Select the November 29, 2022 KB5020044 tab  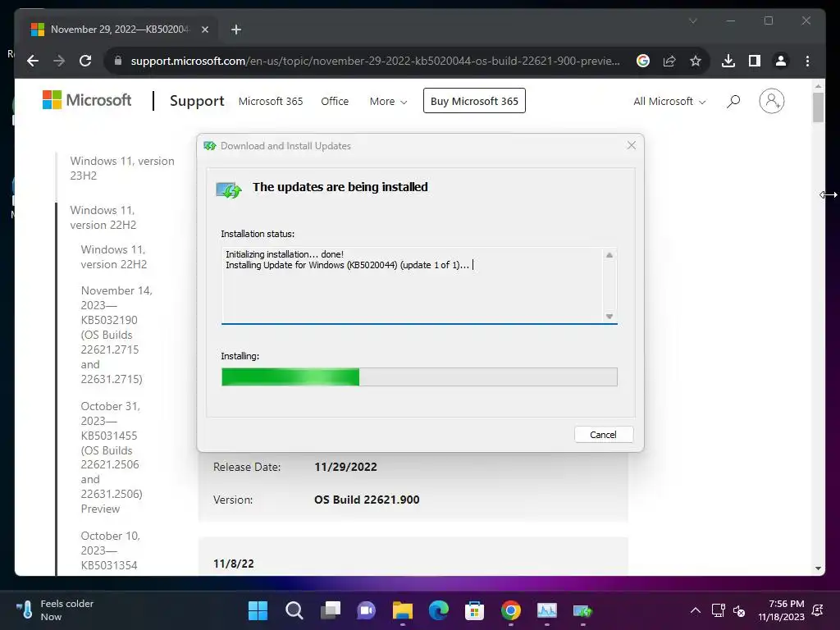[118, 30]
